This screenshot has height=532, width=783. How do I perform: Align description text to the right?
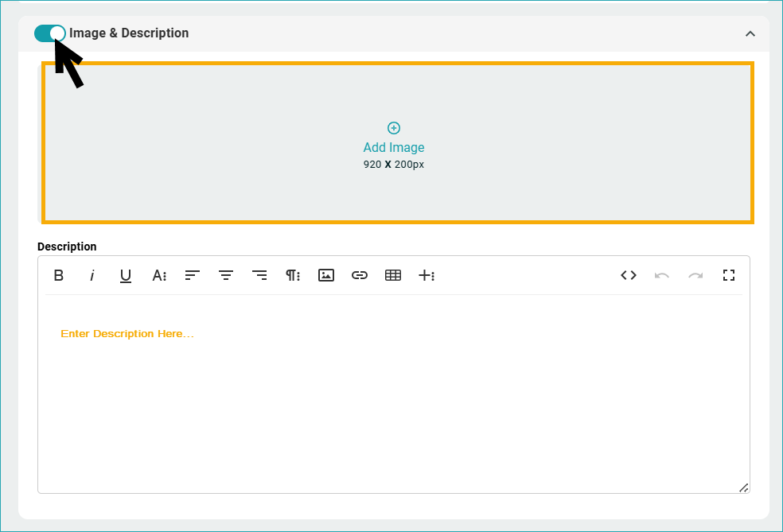click(x=259, y=275)
